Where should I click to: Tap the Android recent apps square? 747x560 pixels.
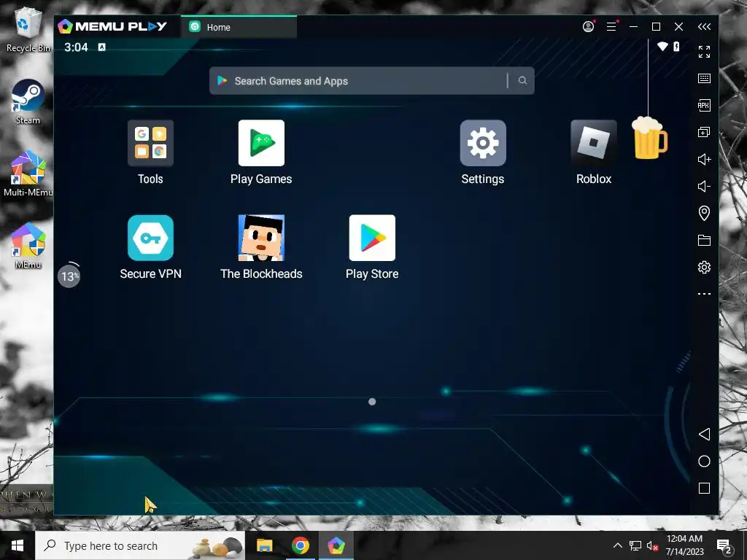pos(704,488)
